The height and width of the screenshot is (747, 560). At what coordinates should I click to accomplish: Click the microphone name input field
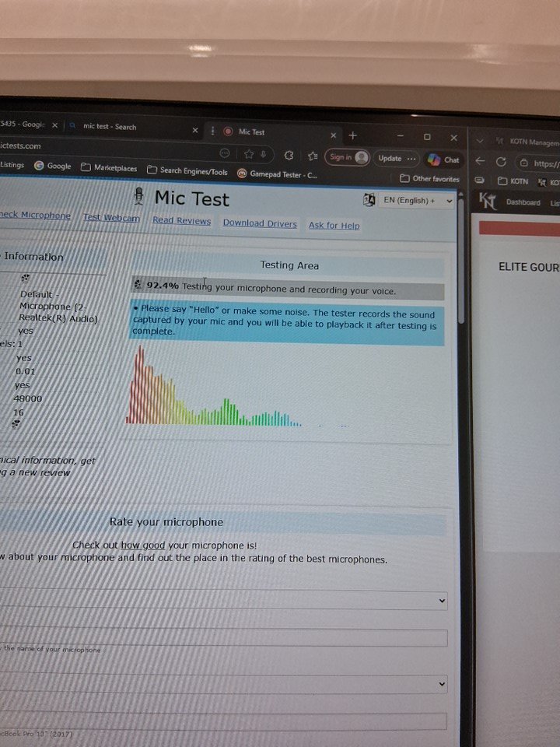226,638
